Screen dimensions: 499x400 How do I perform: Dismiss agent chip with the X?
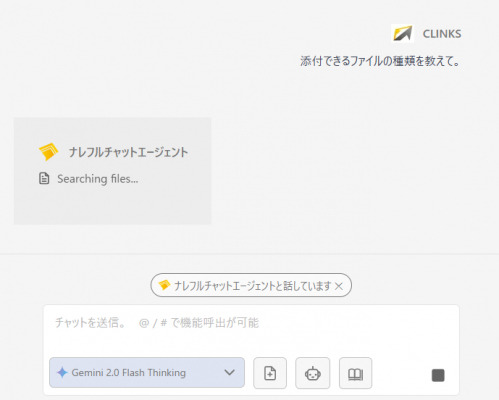point(339,286)
